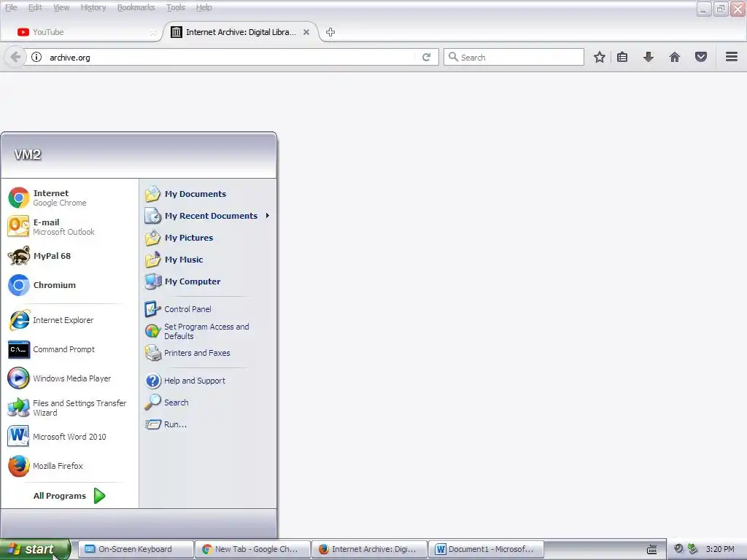This screenshot has width=747, height=560.
Task: Launch Windows Media Player
Action: point(69,378)
